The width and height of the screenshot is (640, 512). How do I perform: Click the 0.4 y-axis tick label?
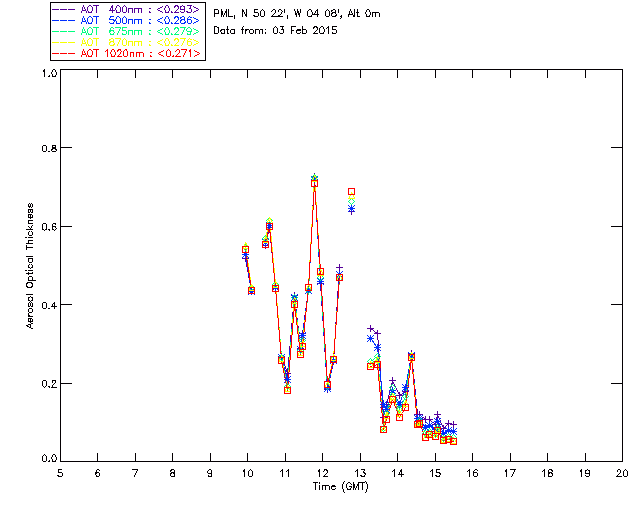tap(49, 305)
